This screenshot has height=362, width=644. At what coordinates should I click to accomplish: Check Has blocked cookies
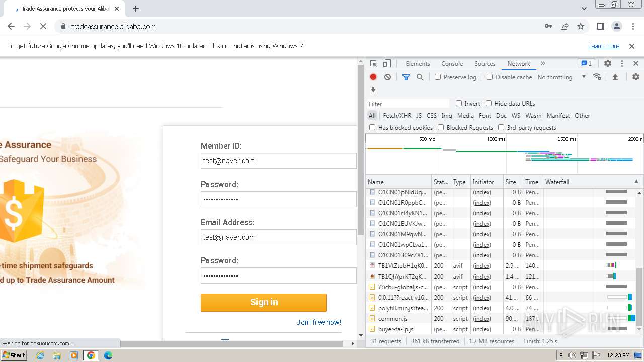372,128
